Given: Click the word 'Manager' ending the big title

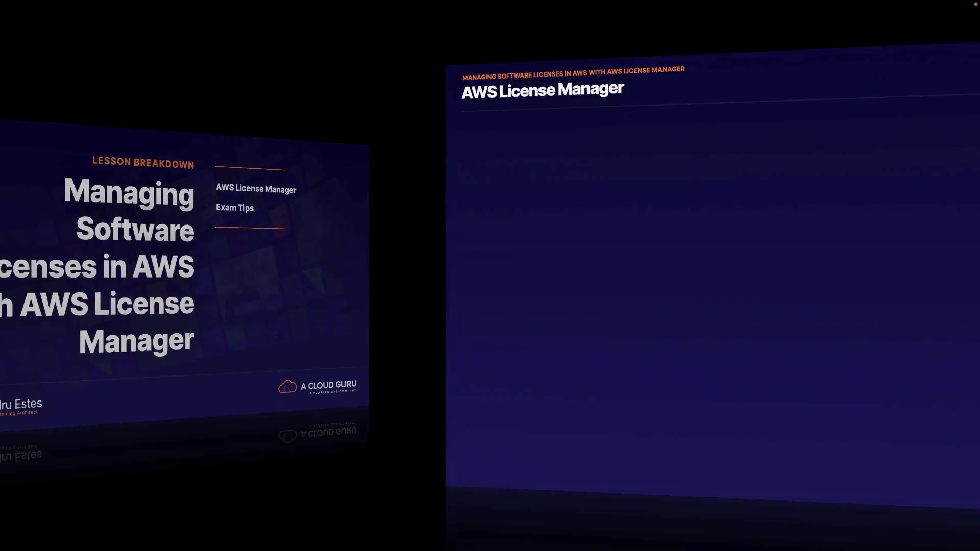Looking at the screenshot, I should coord(136,341).
